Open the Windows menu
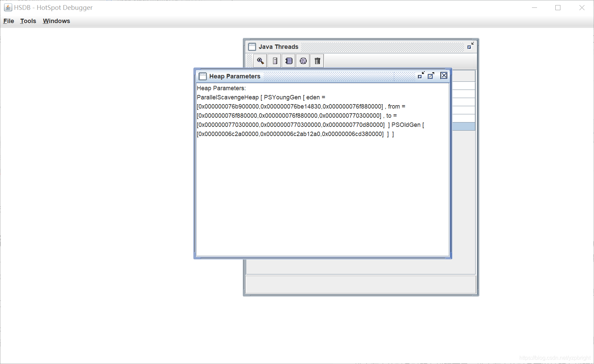This screenshot has height=364, width=594. click(56, 21)
